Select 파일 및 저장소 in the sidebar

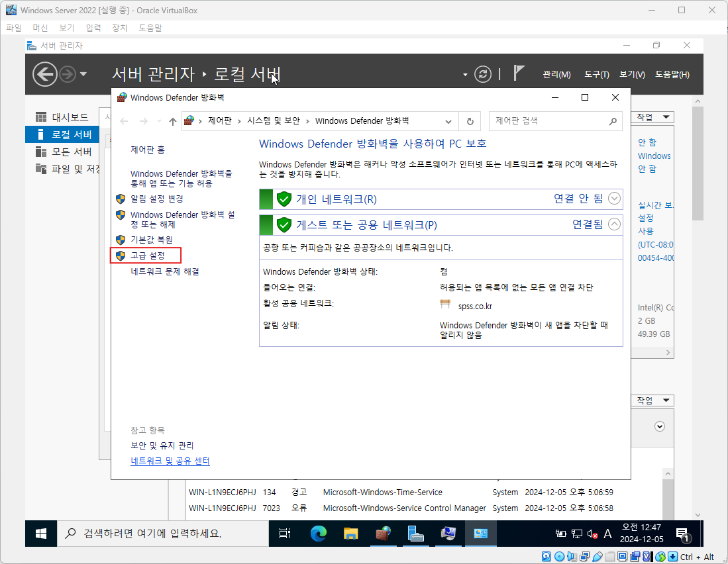(x=62, y=169)
